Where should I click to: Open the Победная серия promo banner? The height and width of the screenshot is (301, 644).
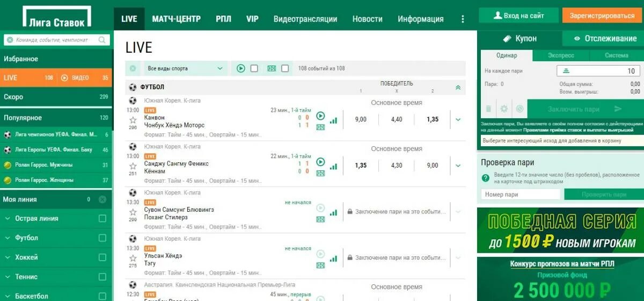[560, 231]
